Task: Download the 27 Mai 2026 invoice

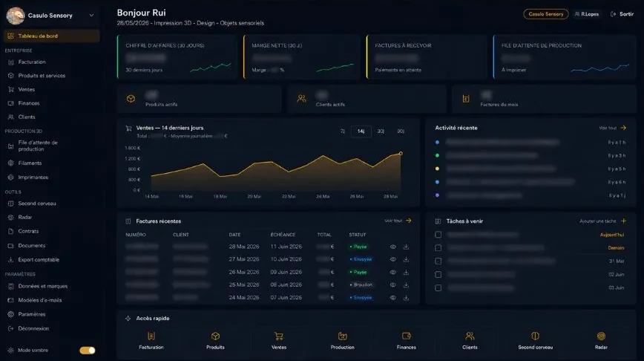Action: (x=406, y=259)
